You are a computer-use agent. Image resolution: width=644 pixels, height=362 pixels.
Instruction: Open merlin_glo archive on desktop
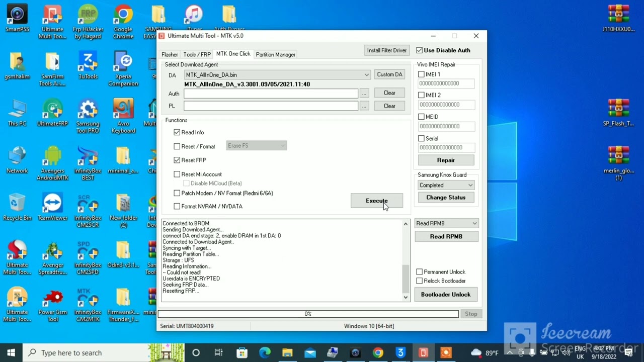pyautogui.click(x=618, y=164)
